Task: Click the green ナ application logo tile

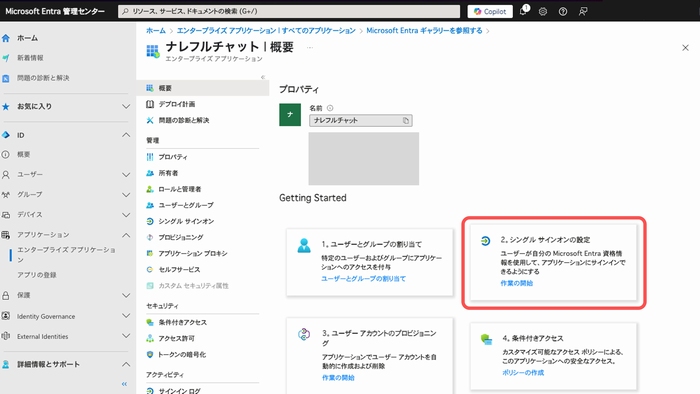Action: pos(290,115)
